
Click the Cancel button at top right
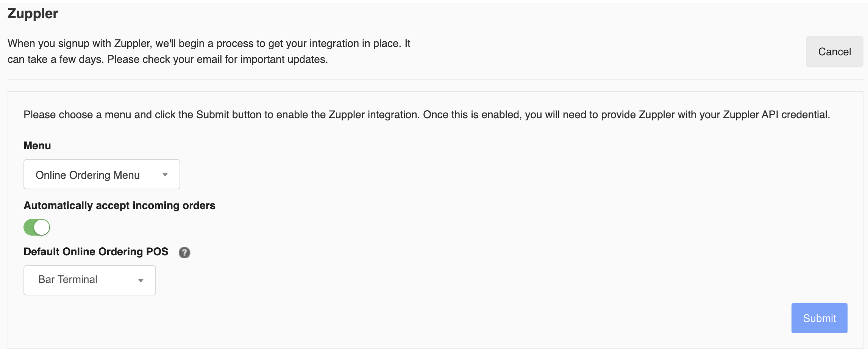[x=834, y=52]
